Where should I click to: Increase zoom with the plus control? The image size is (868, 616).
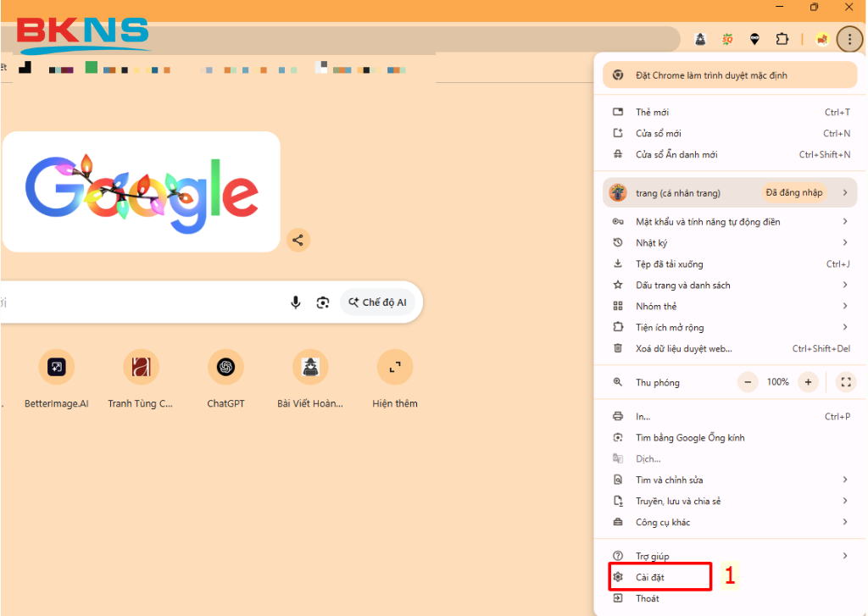[x=808, y=382]
